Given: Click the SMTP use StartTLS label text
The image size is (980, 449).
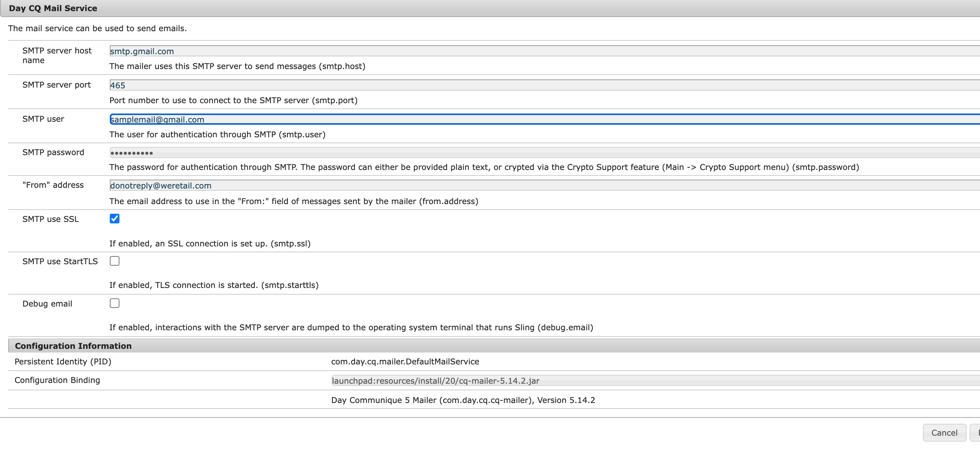Looking at the screenshot, I should (60, 261).
